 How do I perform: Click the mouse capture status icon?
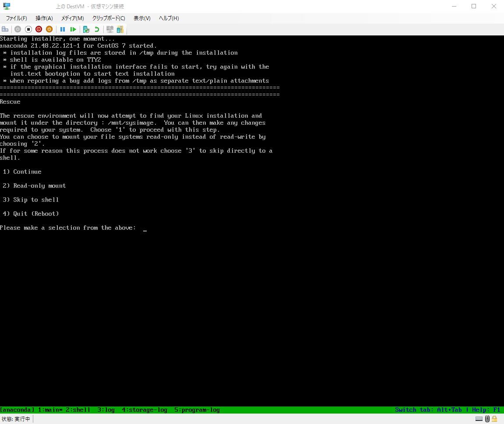(x=487, y=419)
